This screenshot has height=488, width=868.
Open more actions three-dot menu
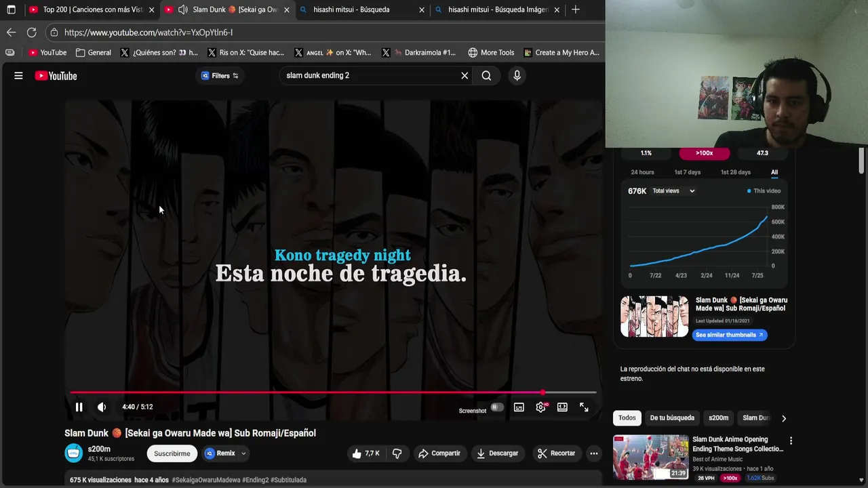593,453
